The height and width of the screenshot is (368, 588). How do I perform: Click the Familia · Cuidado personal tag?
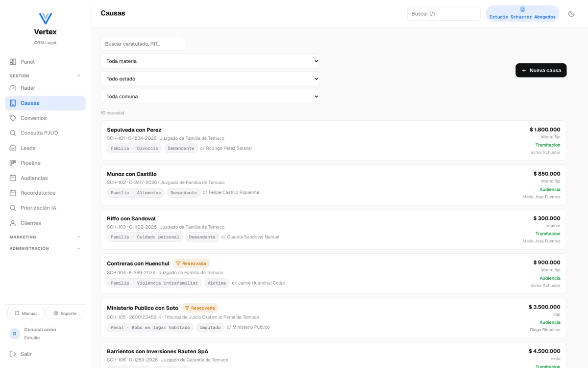145,237
